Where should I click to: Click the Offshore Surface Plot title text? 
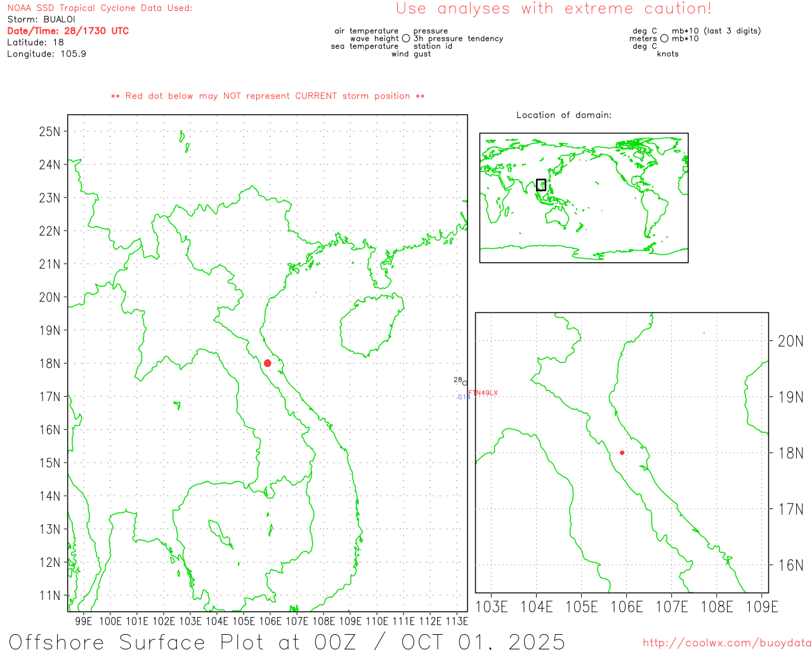(x=287, y=641)
